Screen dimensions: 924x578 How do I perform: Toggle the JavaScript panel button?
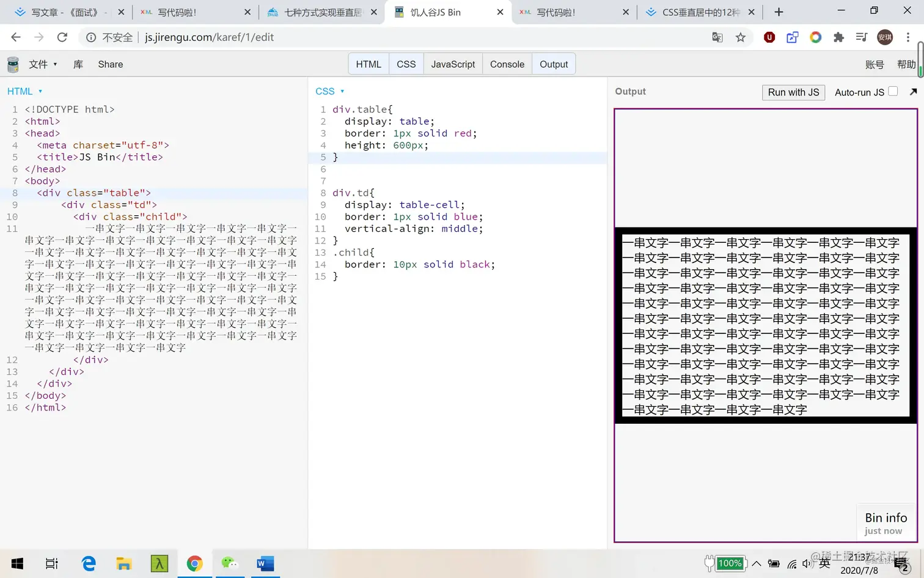[x=453, y=64]
